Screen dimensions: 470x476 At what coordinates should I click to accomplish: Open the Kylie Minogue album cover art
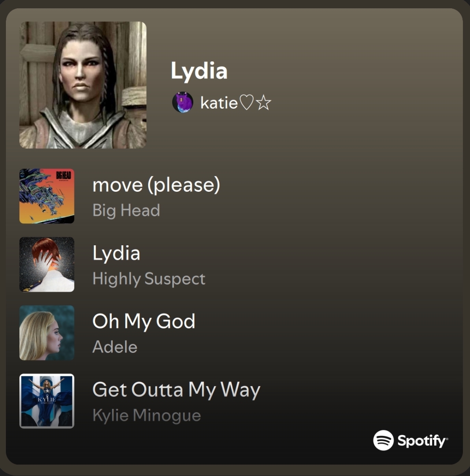pyautogui.click(x=47, y=401)
